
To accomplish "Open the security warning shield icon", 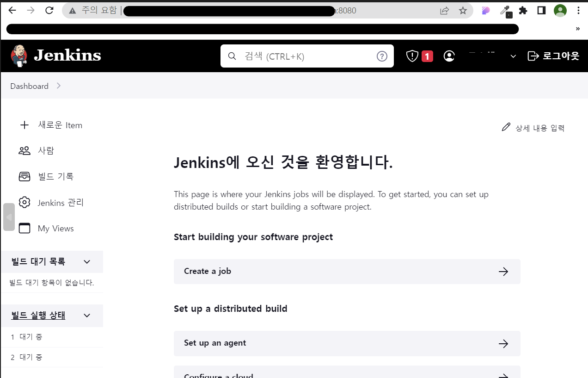I will [x=412, y=56].
